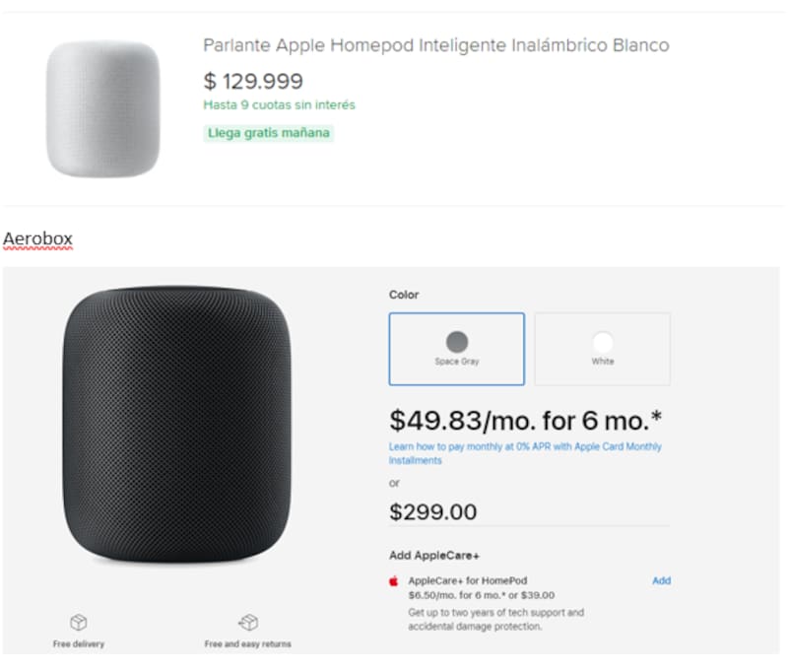The height and width of the screenshot is (672, 788).
Task: Click the gray circle color swatch
Action: tap(457, 342)
